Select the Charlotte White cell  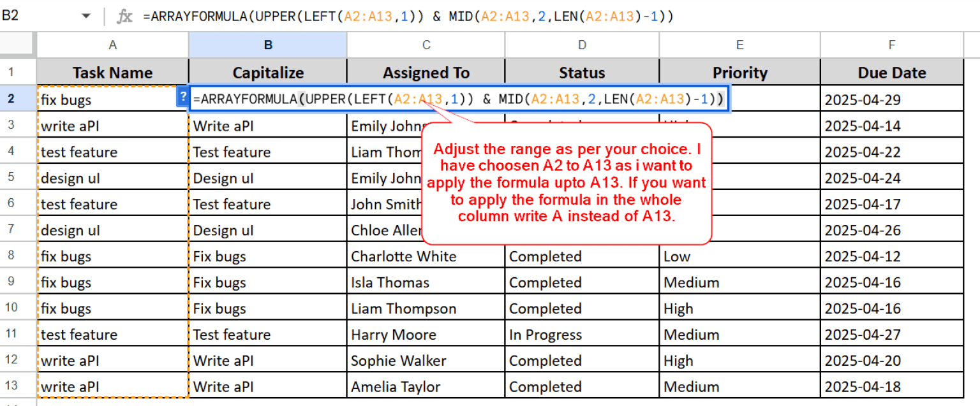point(426,256)
